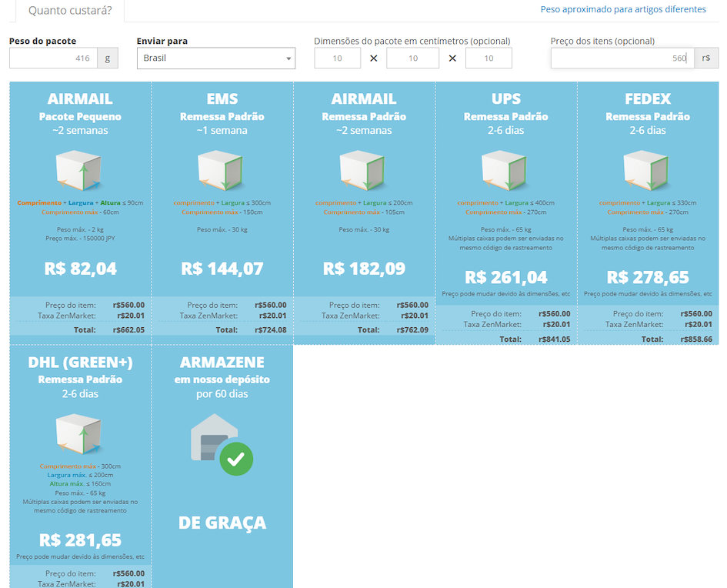Edit the third dimension field
The image size is (727, 588).
pyautogui.click(x=489, y=58)
